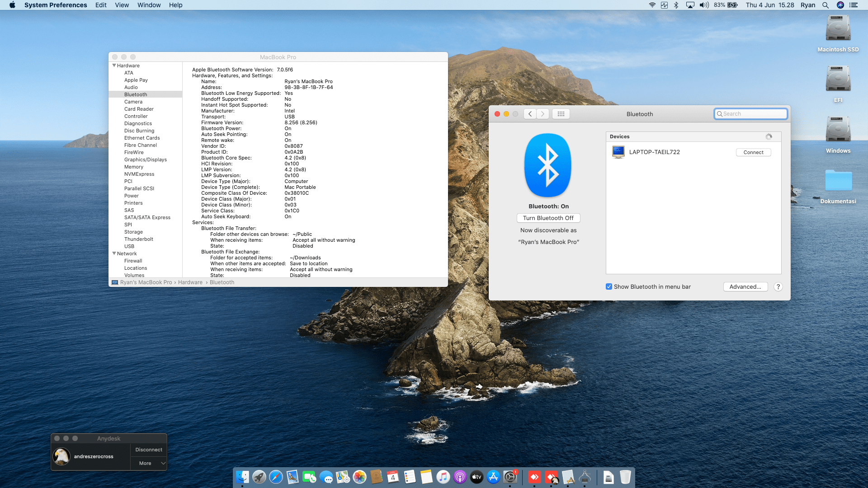This screenshot has width=868, height=488.
Task: Open Notification Center list icon
Action: click(854, 5)
